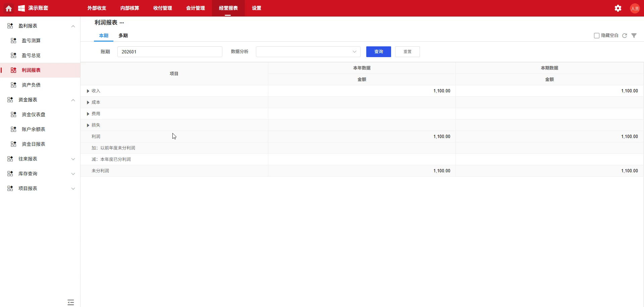Open the 会计管理 menu
The image size is (644, 307).
195,8
